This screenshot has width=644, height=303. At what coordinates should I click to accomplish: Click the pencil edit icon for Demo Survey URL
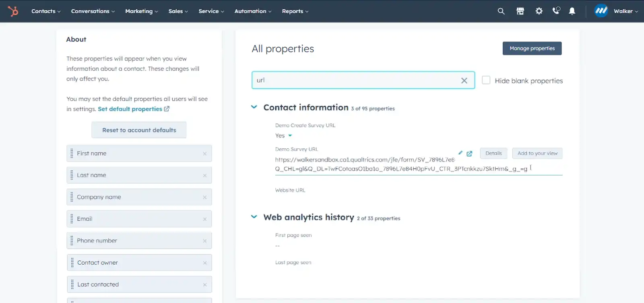[460, 153]
